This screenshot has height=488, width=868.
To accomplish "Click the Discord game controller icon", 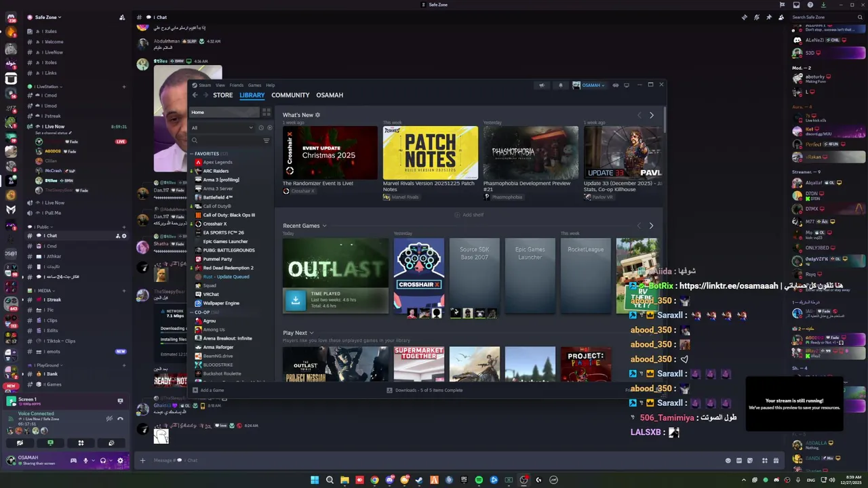I will (x=73, y=461).
